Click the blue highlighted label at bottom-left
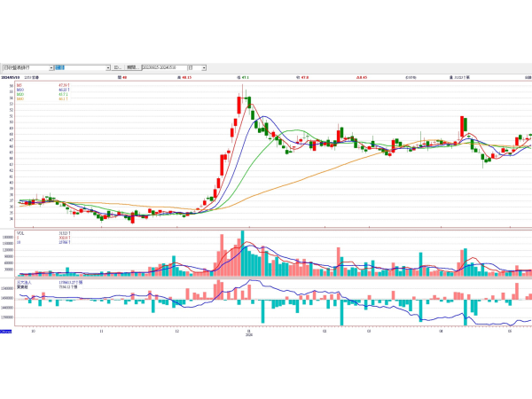 click(x=6, y=332)
